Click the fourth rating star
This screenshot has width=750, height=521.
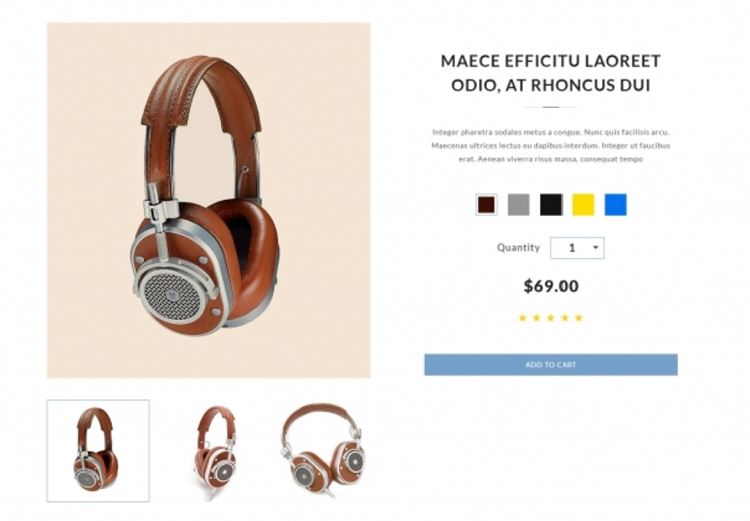(x=565, y=318)
